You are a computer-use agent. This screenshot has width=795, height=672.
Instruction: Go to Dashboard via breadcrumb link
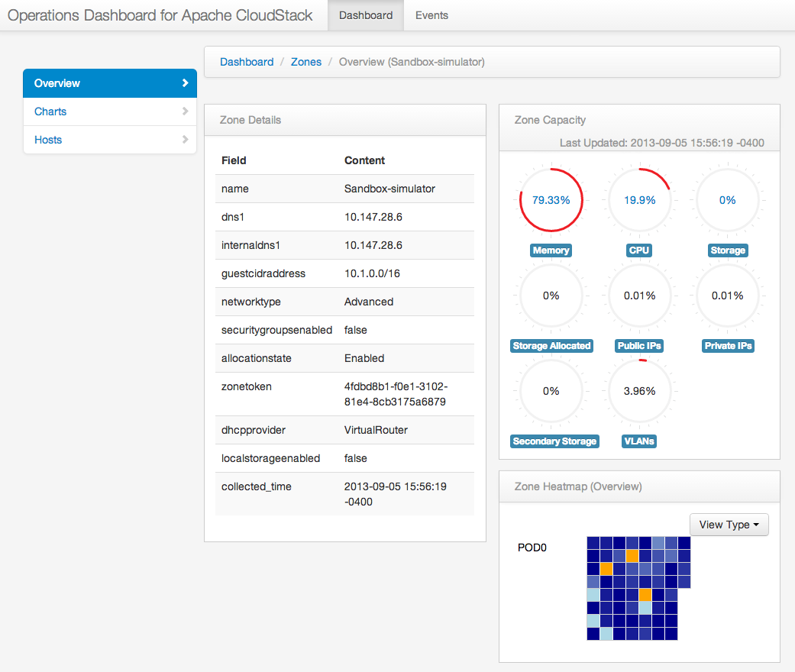click(x=247, y=62)
